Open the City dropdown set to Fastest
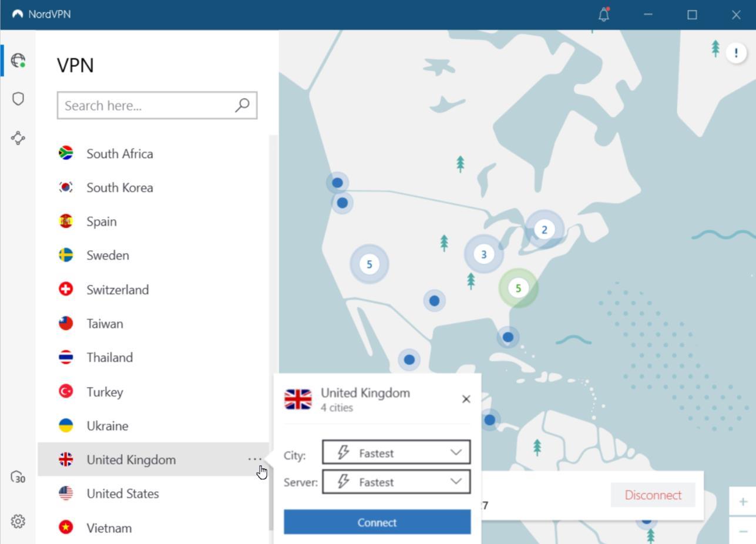756x544 pixels. click(397, 453)
